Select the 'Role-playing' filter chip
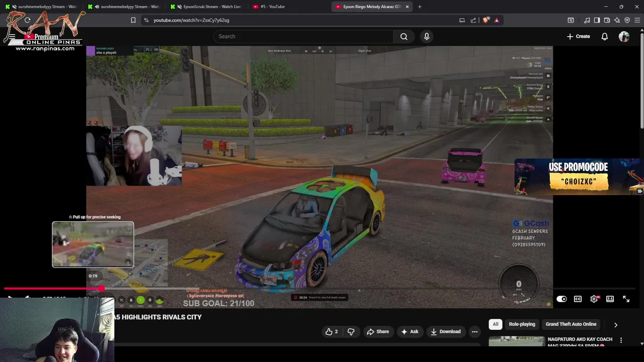This screenshot has height=362, width=644. [522, 324]
